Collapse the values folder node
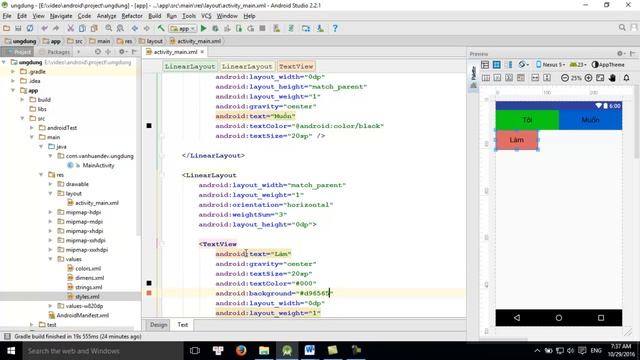Image resolution: width=640 pixels, height=360 pixels. (x=51, y=259)
